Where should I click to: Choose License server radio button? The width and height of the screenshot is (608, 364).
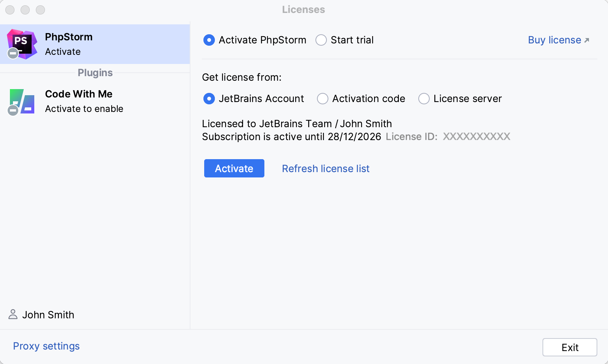click(x=424, y=99)
